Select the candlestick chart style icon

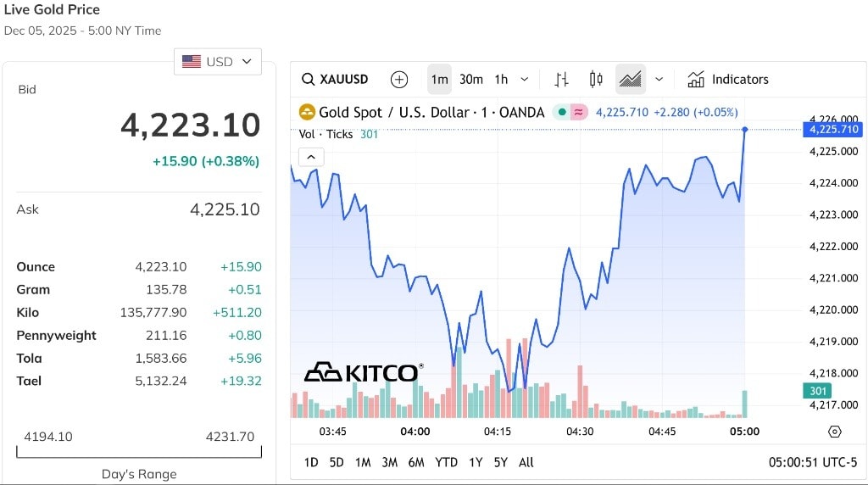(x=596, y=80)
